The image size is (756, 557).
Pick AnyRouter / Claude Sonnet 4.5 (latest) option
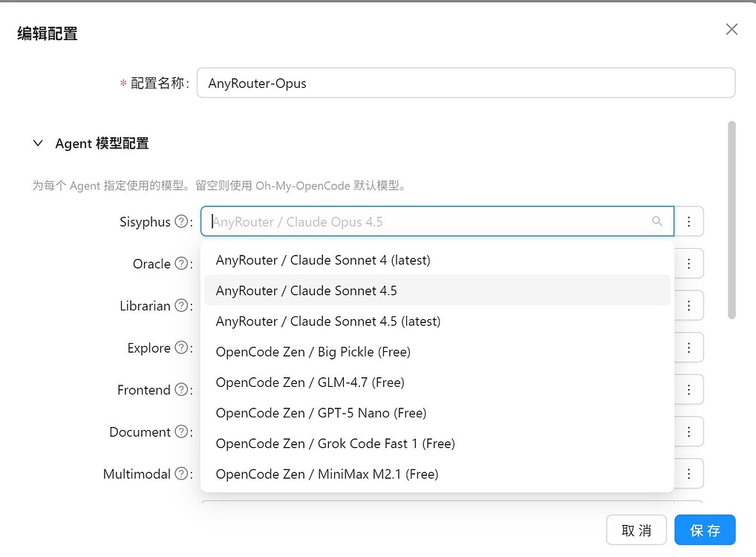(x=437, y=321)
